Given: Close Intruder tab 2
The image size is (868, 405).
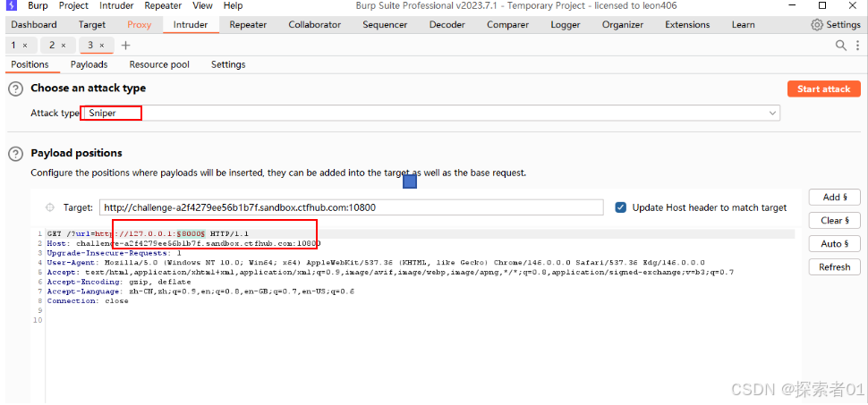Looking at the screenshot, I should click(x=64, y=46).
